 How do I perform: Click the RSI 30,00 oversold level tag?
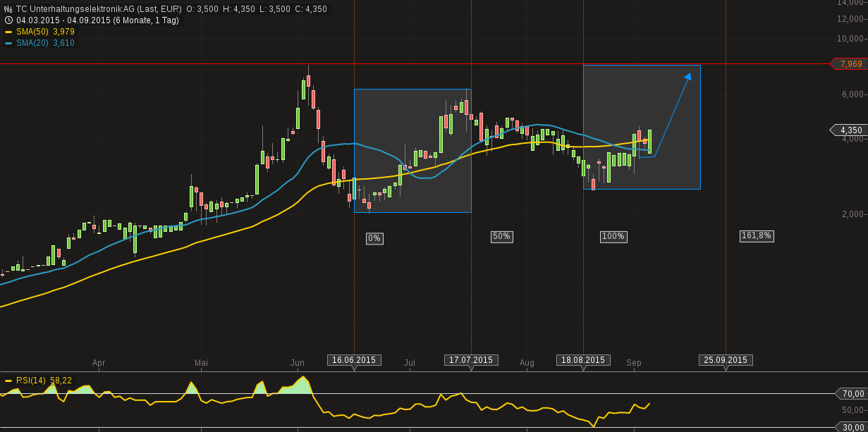coord(850,427)
